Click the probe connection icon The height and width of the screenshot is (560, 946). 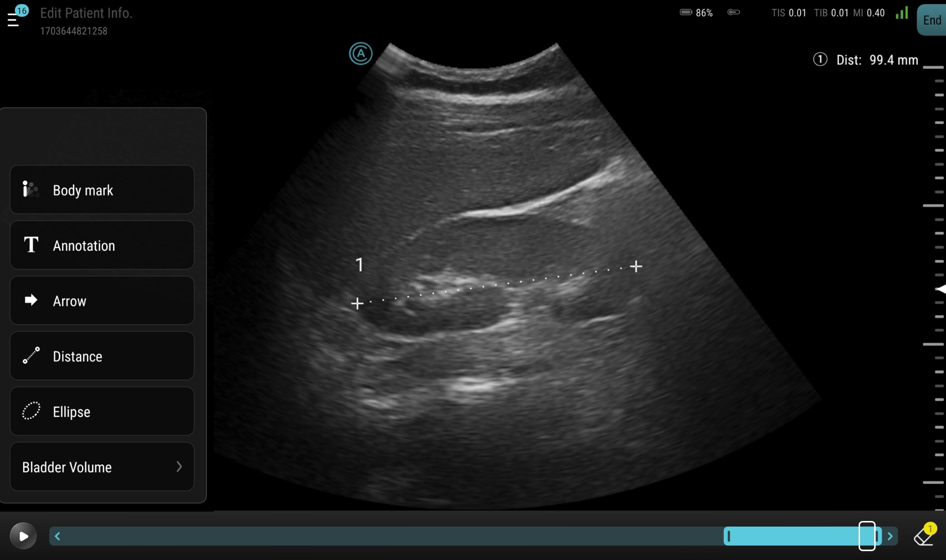[734, 13]
